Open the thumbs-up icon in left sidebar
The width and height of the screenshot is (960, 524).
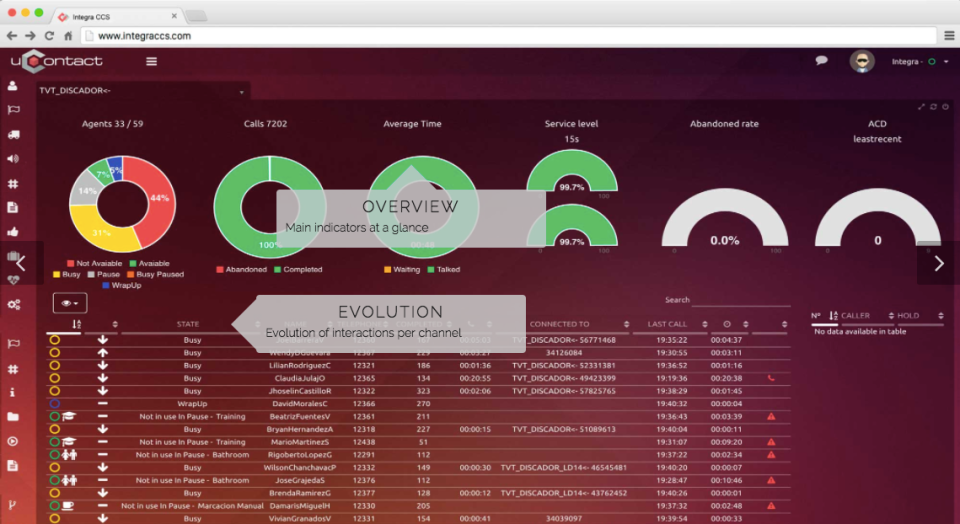click(x=13, y=231)
